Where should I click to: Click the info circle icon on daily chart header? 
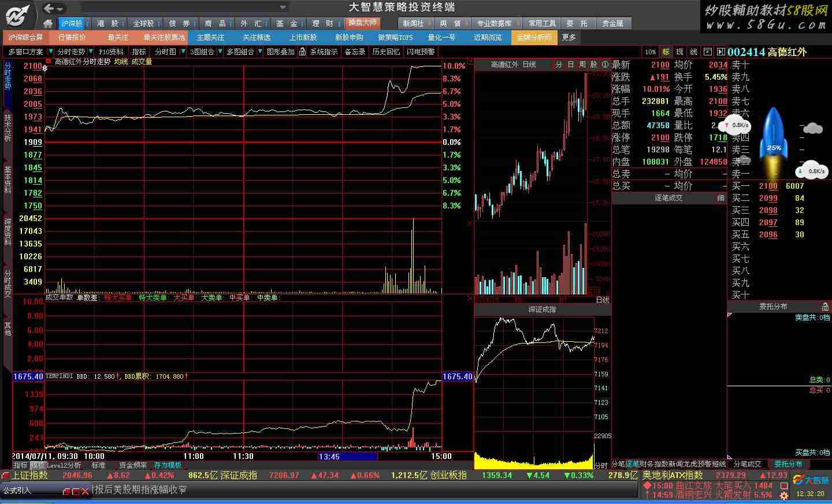click(x=605, y=65)
